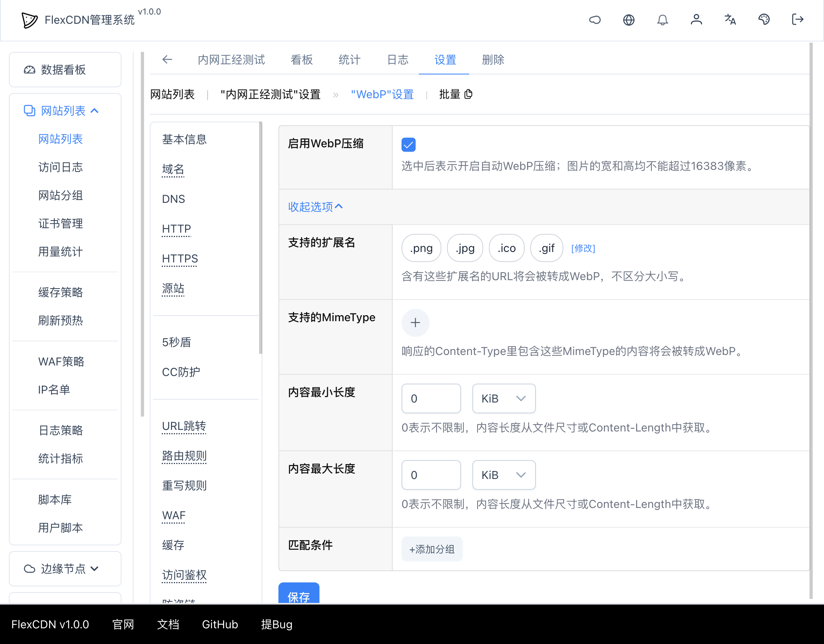The height and width of the screenshot is (644, 824).
Task: Click the website list stack icon
Action: (29, 111)
